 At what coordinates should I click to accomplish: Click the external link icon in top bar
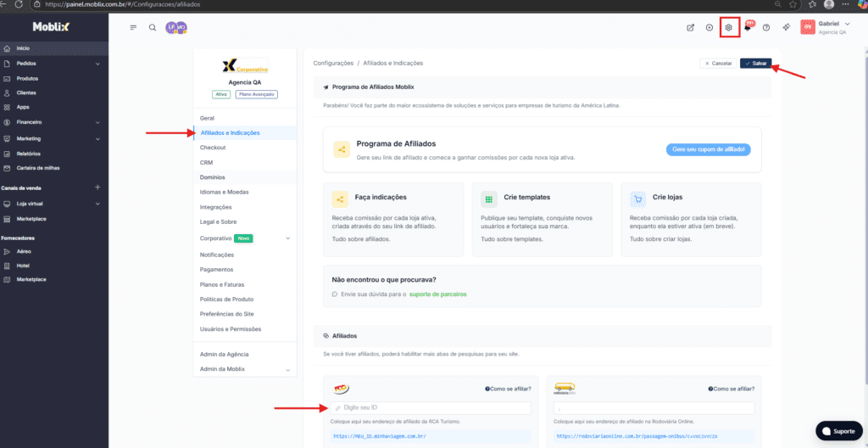pos(690,27)
